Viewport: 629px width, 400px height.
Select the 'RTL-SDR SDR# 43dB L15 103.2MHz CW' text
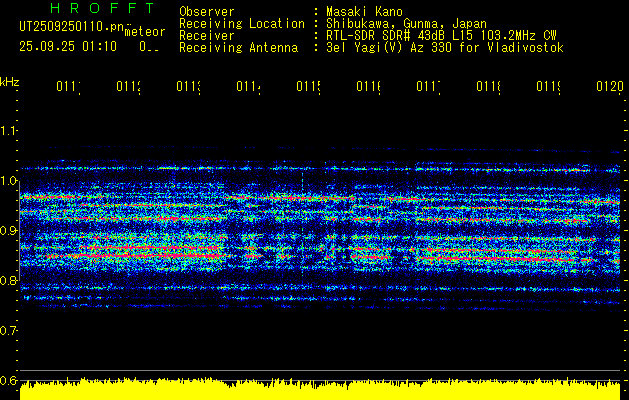(x=441, y=36)
